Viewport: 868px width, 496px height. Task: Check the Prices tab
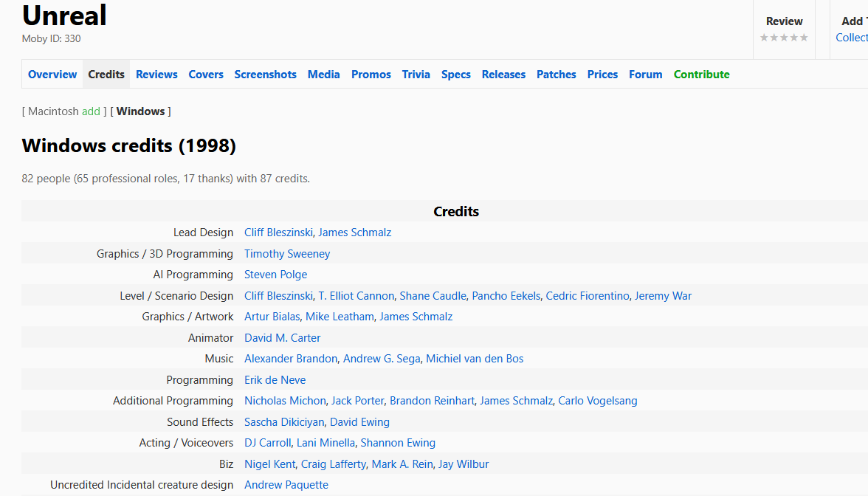602,74
